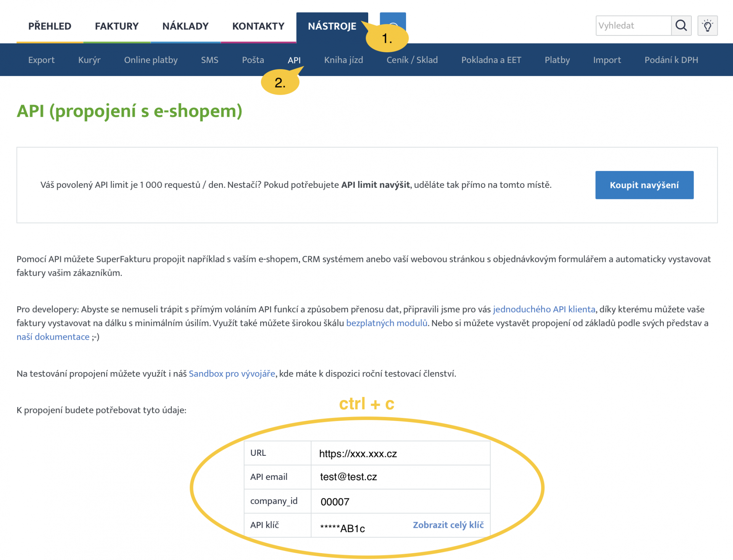Open Pokladna a EET submenu
The image size is (733, 560).
coord(491,60)
